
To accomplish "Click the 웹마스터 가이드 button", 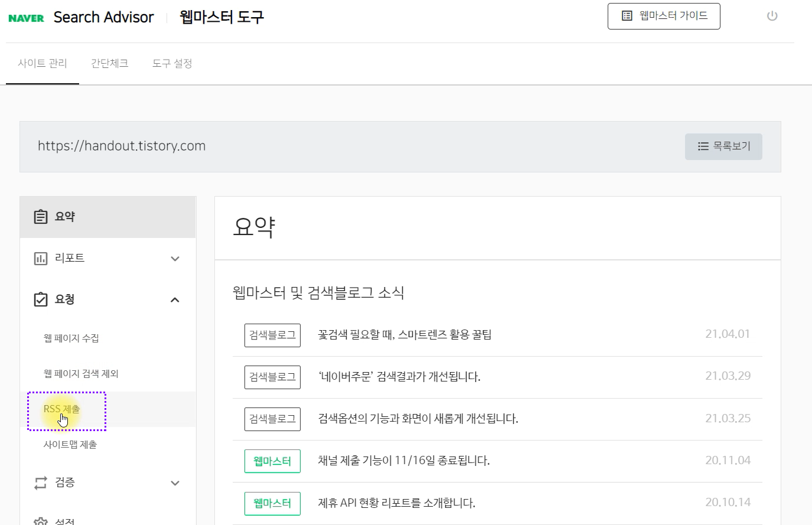I will click(664, 16).
